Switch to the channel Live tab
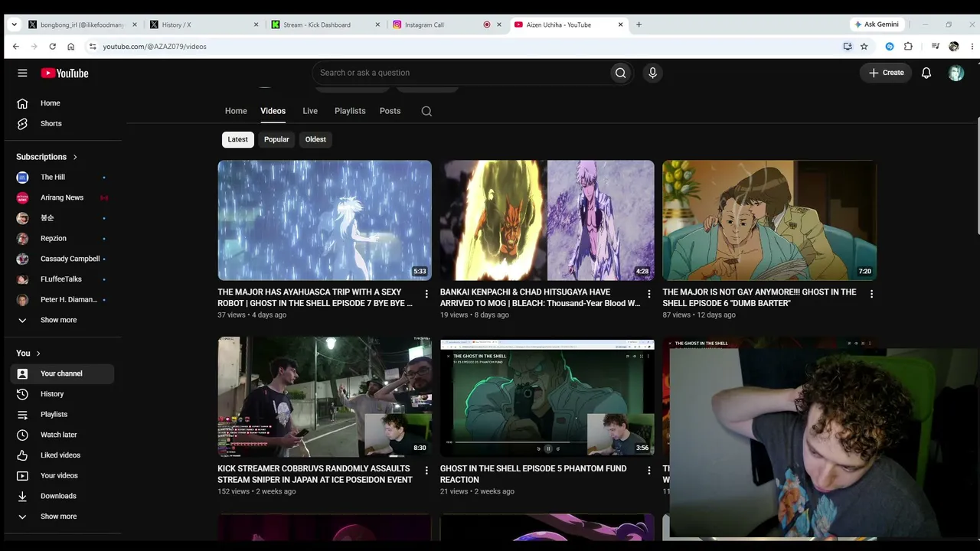This screenshot has height=551, width=980. click(310, 111)
